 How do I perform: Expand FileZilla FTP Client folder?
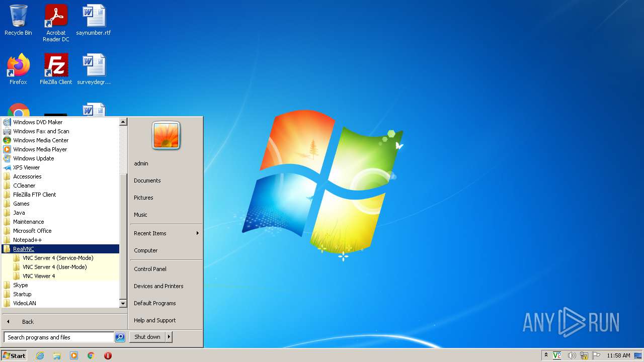point(60,195)
